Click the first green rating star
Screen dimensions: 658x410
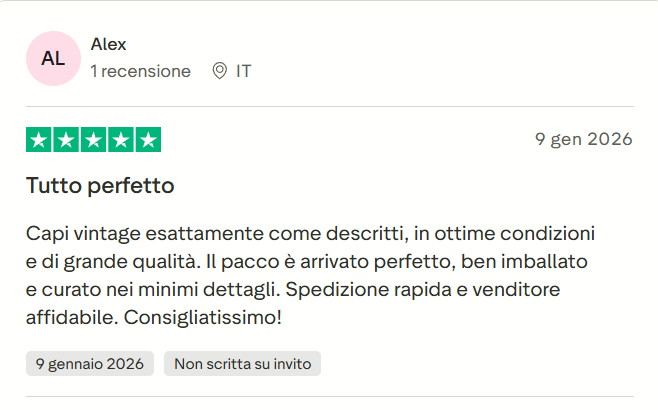click(x=39, y=140)
